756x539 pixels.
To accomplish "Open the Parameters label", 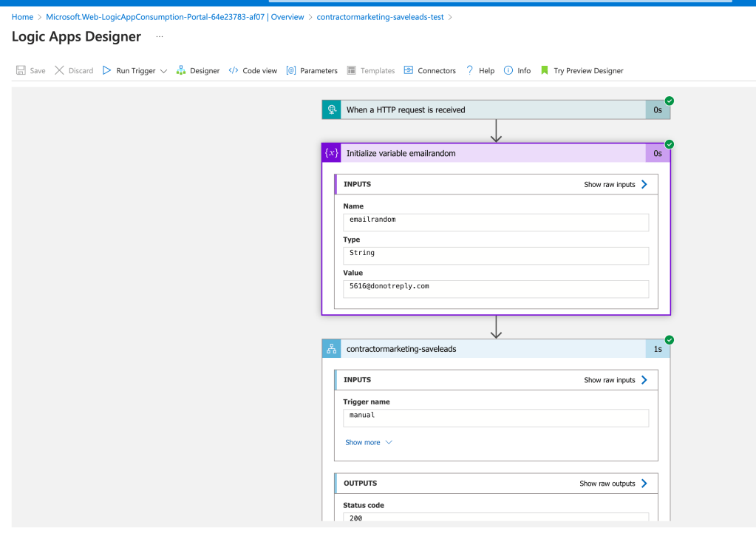I will 319,70.
